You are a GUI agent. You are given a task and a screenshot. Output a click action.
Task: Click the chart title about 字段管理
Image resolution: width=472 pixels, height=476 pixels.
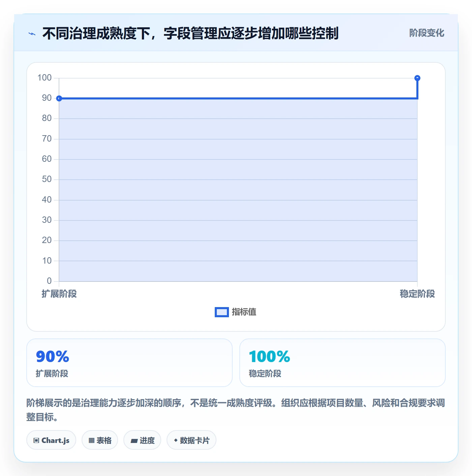190,33
